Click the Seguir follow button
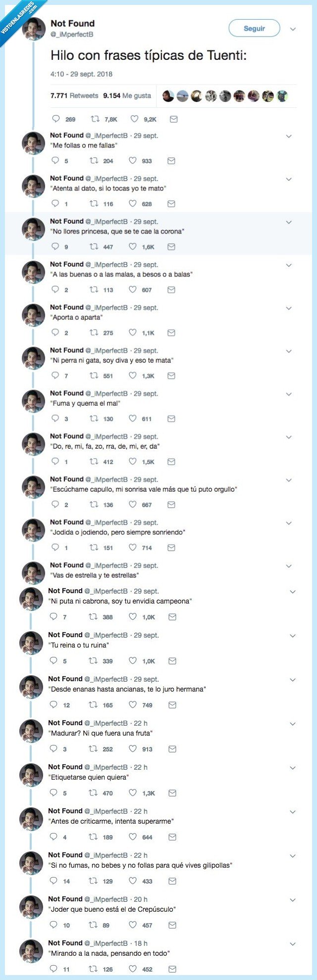317x980 pixels. (x=254, y=29)
